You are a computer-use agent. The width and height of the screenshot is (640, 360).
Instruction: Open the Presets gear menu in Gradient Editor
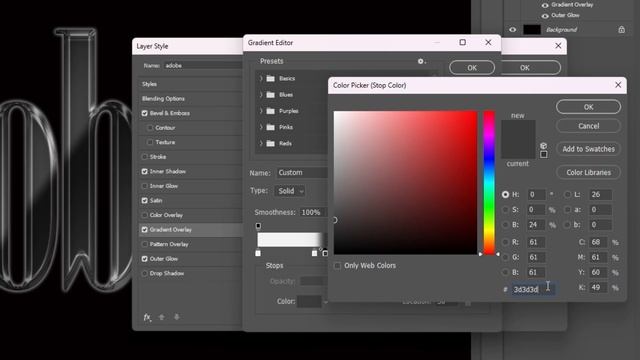(421, 61)
